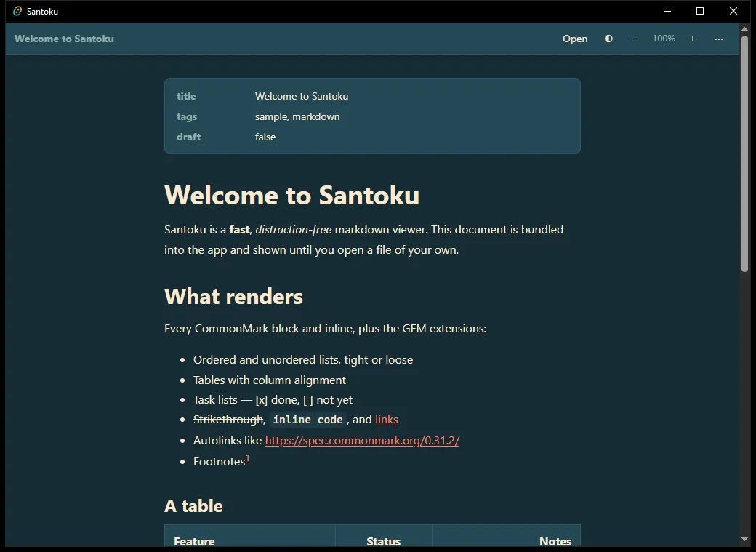Click the 'false' draft value
The image size is (756, 552).
[265, 137]
